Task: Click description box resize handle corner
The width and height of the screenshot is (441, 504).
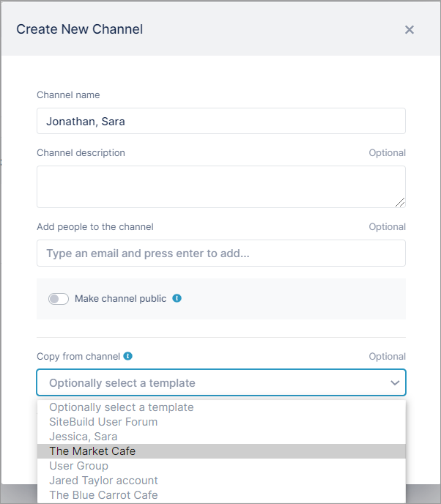Action: click(x=400, y=202)
